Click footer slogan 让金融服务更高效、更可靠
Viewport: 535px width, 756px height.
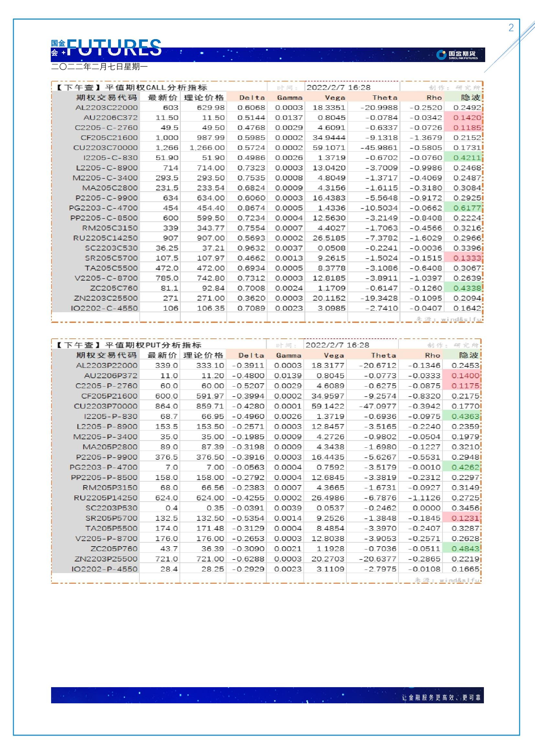(441, 697)
